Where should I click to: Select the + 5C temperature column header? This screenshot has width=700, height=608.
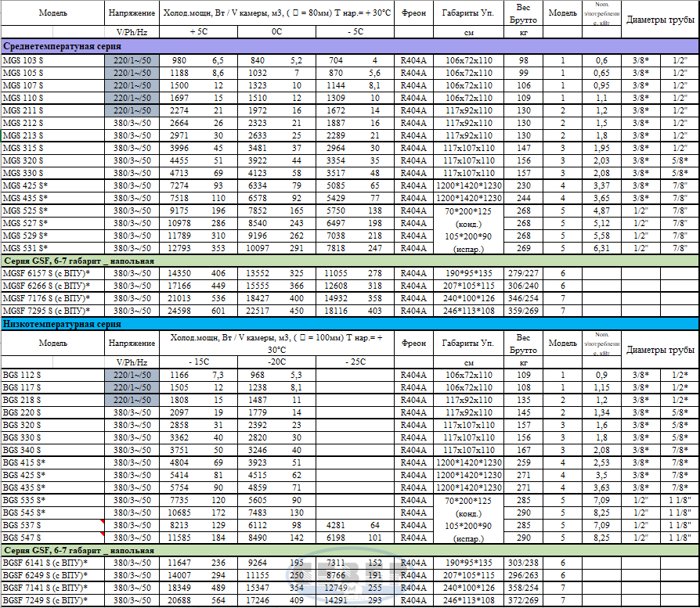(199, 31)
